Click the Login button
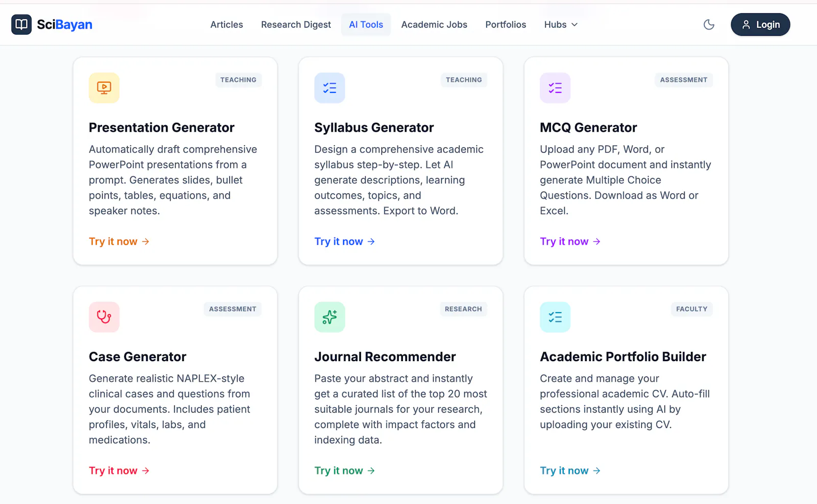This screenshot has width=817, height=504. point(760,24)
